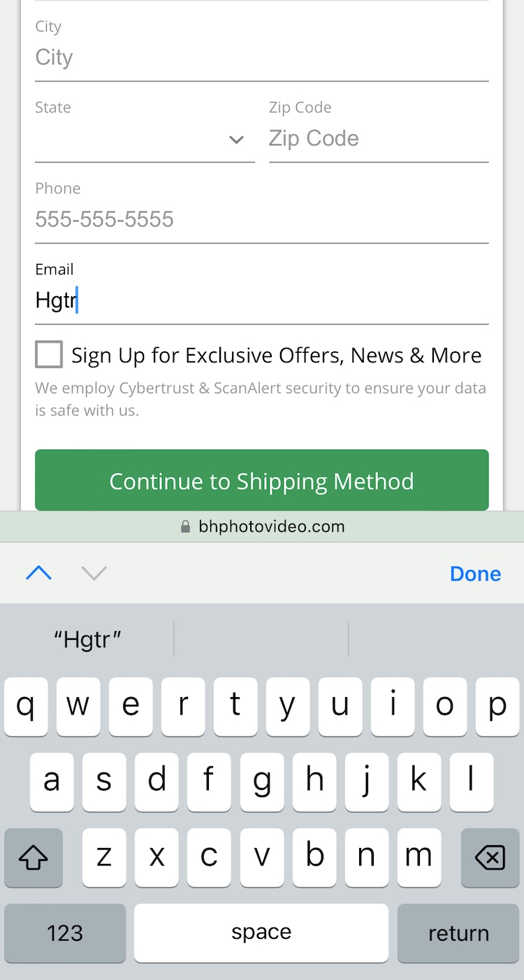Switch keyboard to 123 numbers

pyautogui.click(x=65, y=933)
